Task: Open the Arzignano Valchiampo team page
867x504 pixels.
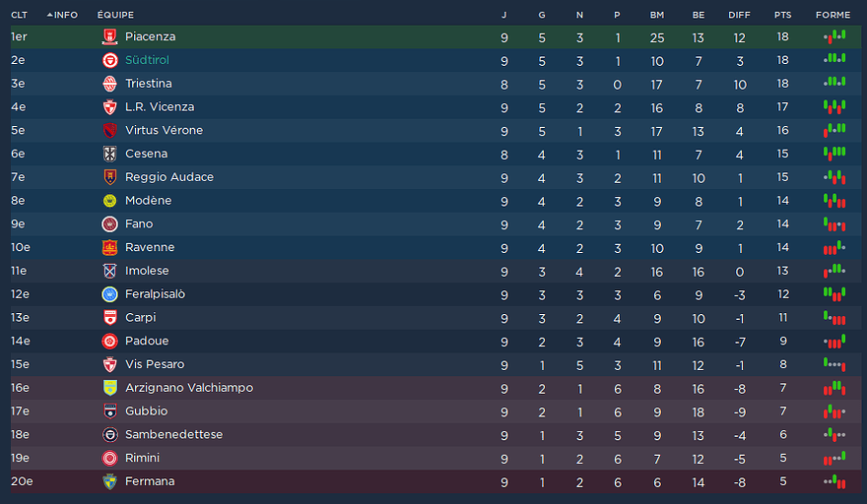Action: 189,388
